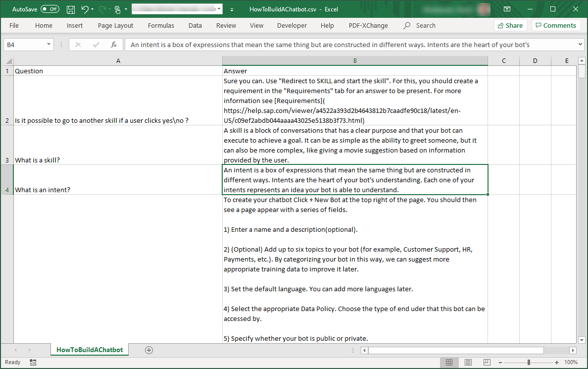
Task: Click answer cell starting 'To create your chatbot'
Action: tap(355, 269)
